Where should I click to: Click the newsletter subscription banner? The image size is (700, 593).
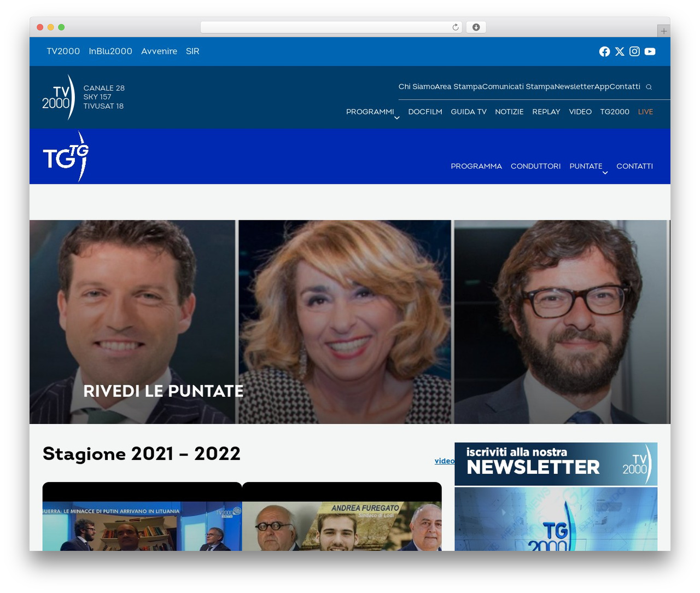[x=556, y=464]
